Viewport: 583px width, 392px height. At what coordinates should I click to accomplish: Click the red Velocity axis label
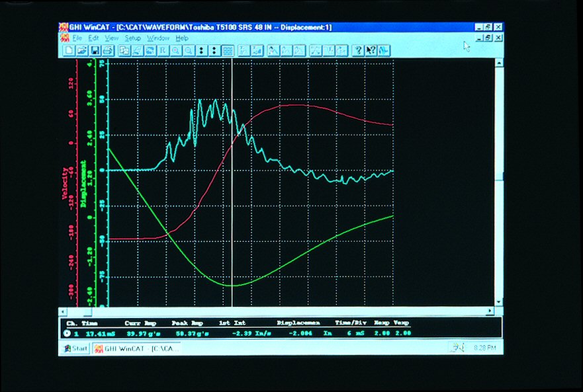(x=66, y=183)
